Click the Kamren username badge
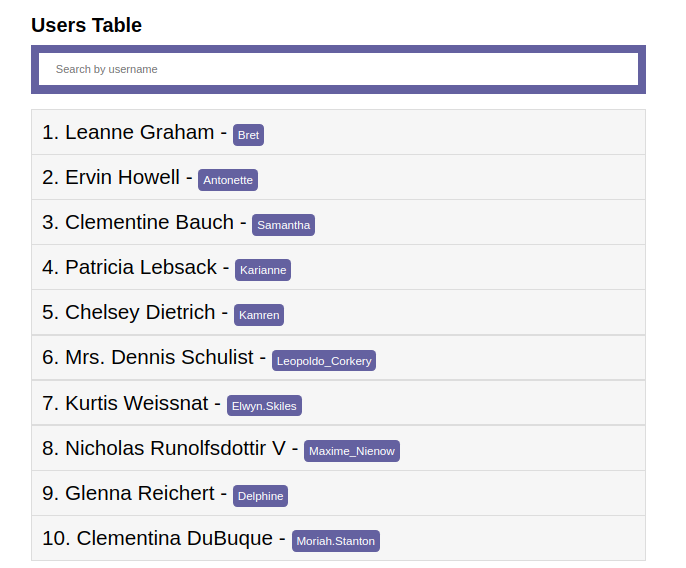Screen dimensions: 686x568 [x=259, y=315]
